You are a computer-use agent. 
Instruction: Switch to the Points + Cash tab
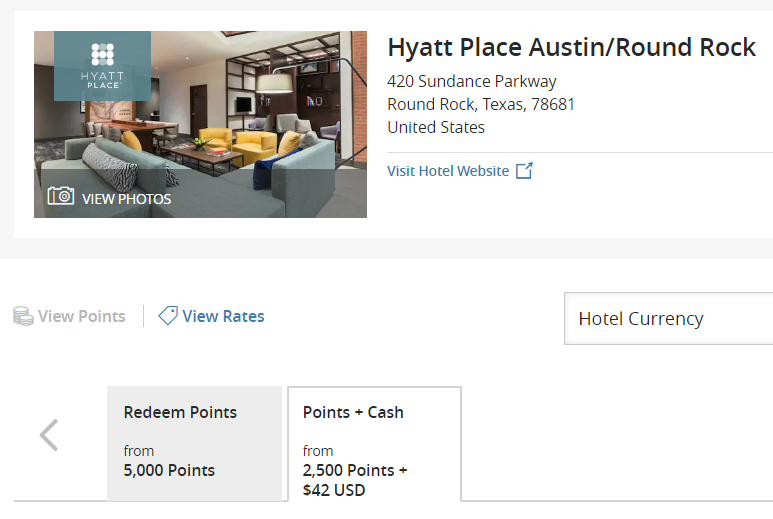(375, 444)
